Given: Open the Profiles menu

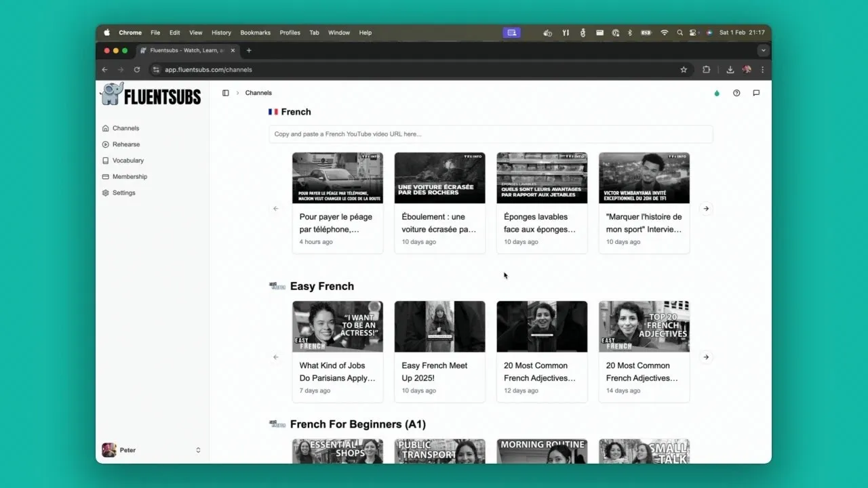Looking at the screenshot, I should pos(290,33).
